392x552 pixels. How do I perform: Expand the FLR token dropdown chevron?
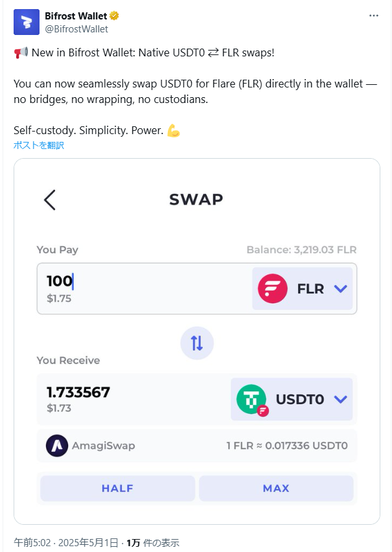341,289
